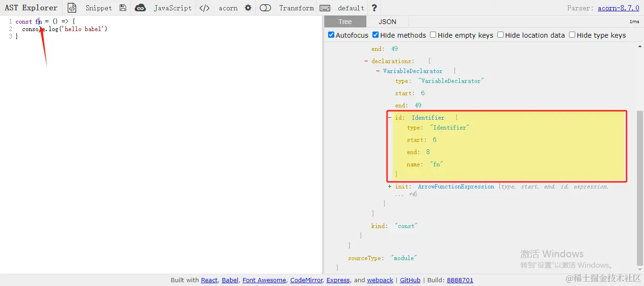Open parser settings gear icon
The width and height of the screenshot is (644, 286).
(248, 8)
